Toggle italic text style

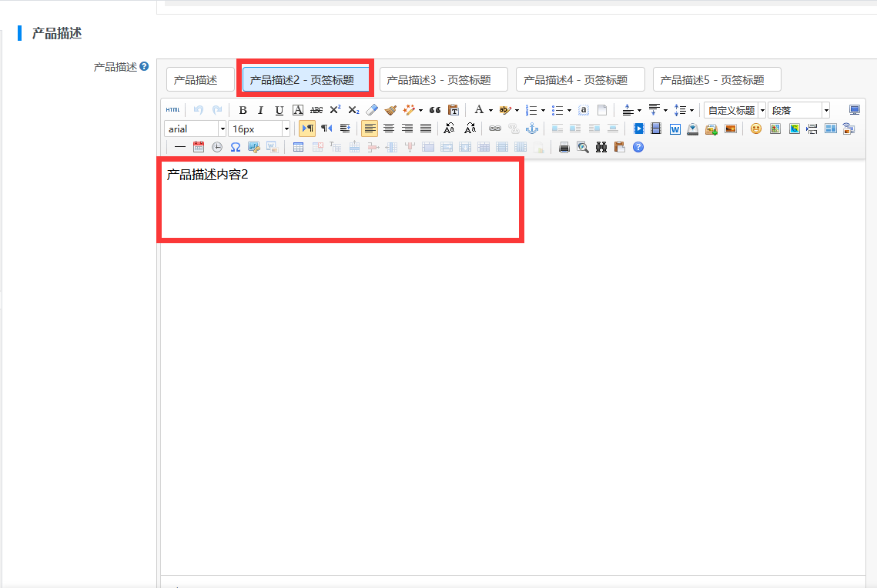coord(260,110)
